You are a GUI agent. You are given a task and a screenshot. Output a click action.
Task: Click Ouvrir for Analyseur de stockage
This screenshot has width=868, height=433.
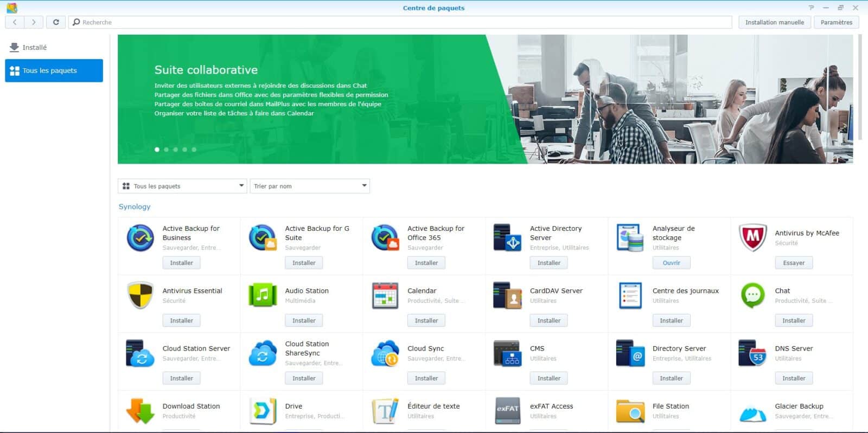(671, 263)
